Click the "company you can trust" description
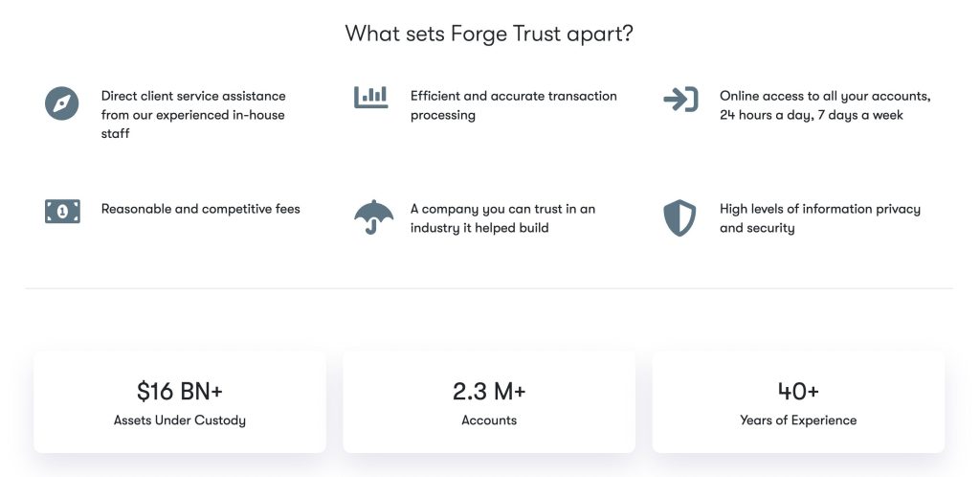Screen dimensions: 980x477 pyautogui.click(x=502, y=218)
